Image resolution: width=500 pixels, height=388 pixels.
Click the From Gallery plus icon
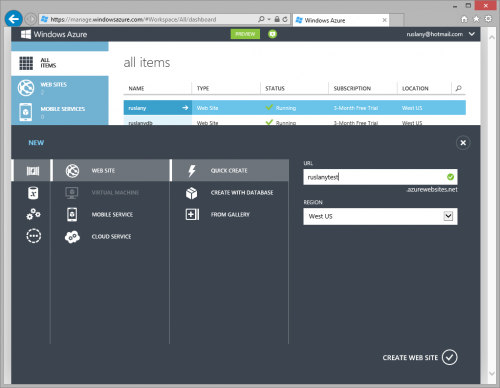click(x=192, y=214)
